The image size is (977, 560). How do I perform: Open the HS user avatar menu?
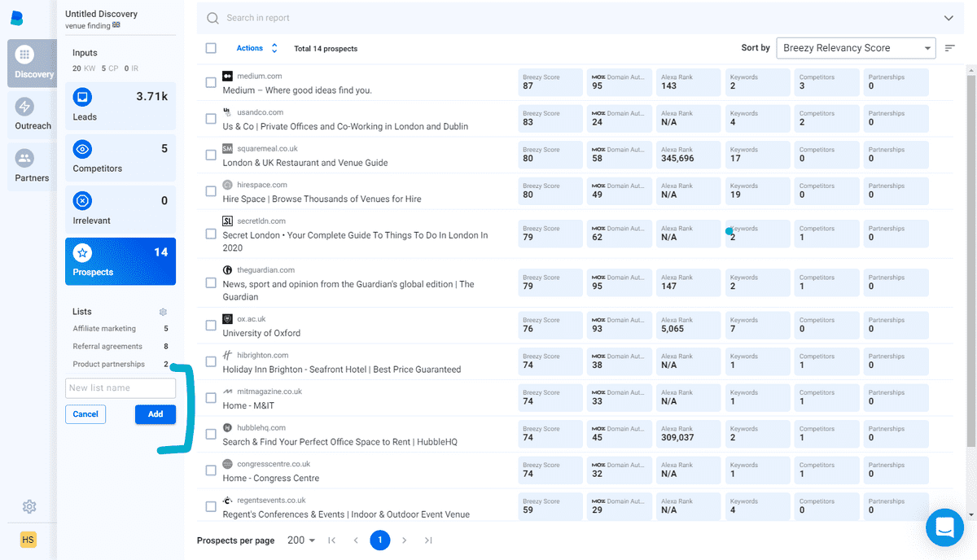pos(28,540)
